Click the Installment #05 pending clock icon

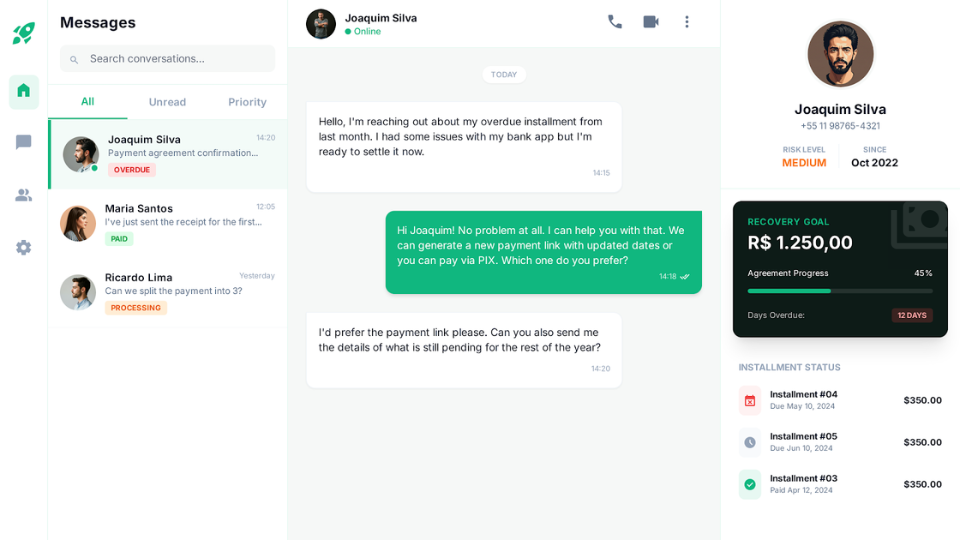pos(750,442)
